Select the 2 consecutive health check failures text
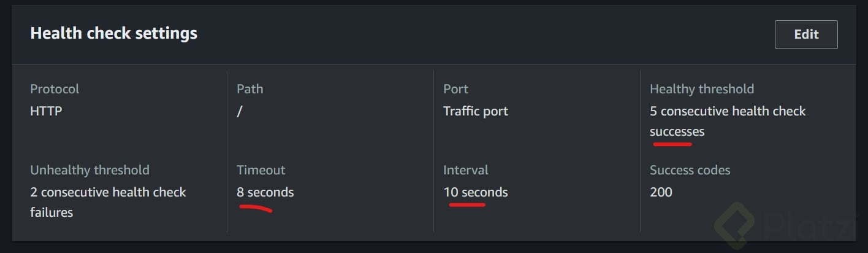The width and height of the screenshot is (868, 253). click(107, 202)
